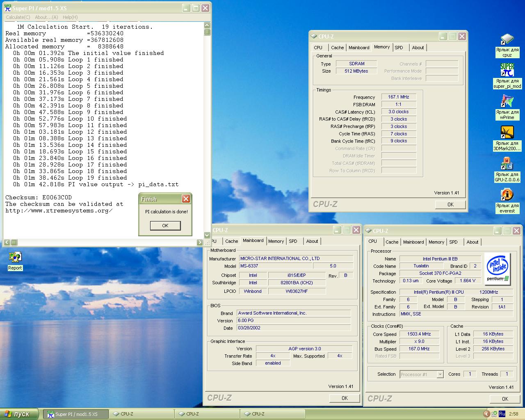Close the Memory CPU-Z window
525x420 pixels.
click(x=462, y=37)
